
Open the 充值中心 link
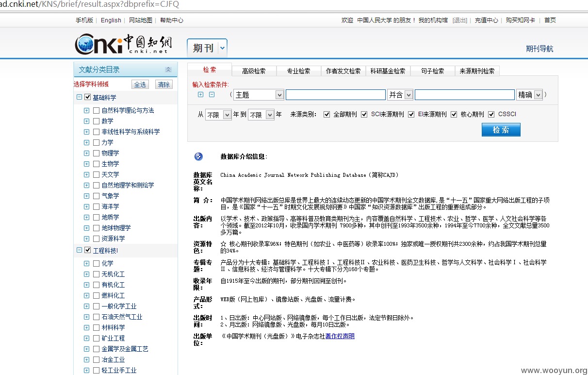[x=486, y=20]
